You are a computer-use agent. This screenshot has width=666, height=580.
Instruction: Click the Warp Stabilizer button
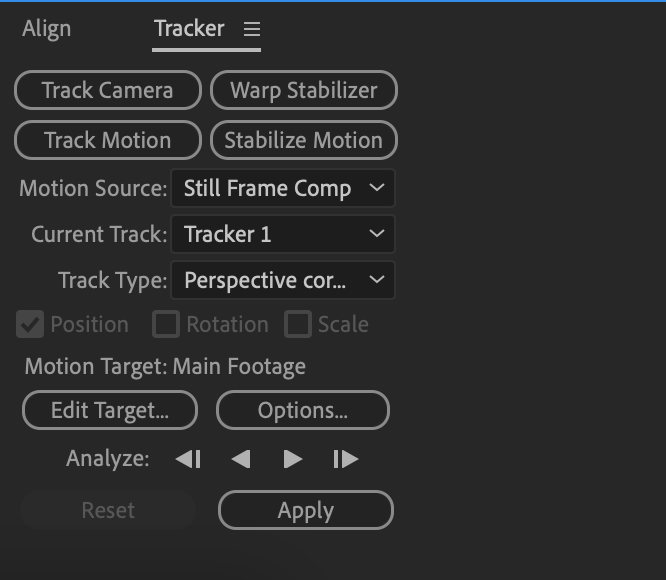tap(304, 90)
